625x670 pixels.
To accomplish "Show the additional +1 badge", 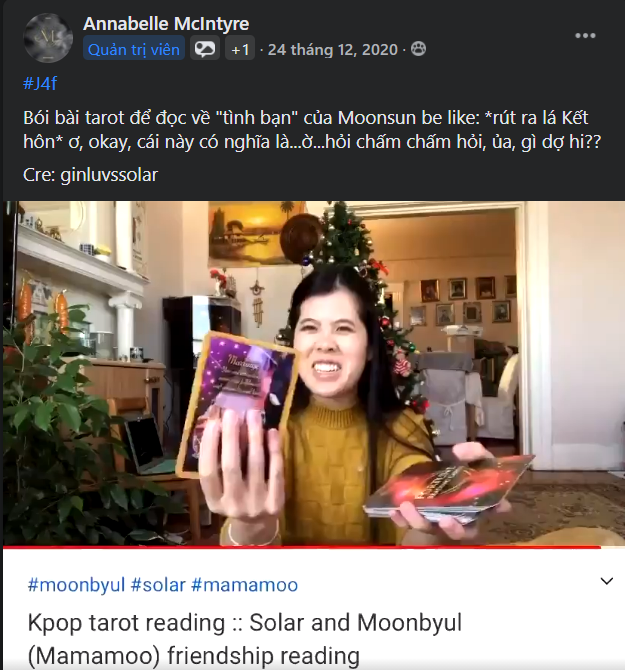I will [x=240, y=50].
